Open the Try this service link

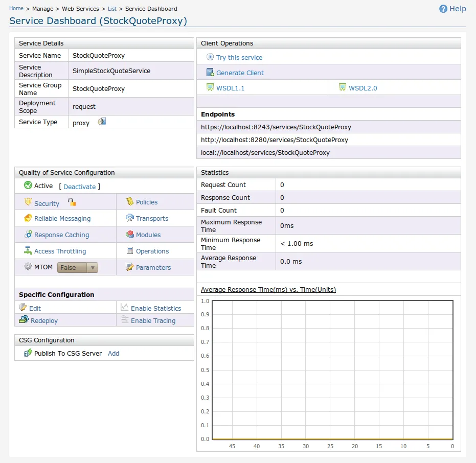pyautogui.click(x=239, y=58)
